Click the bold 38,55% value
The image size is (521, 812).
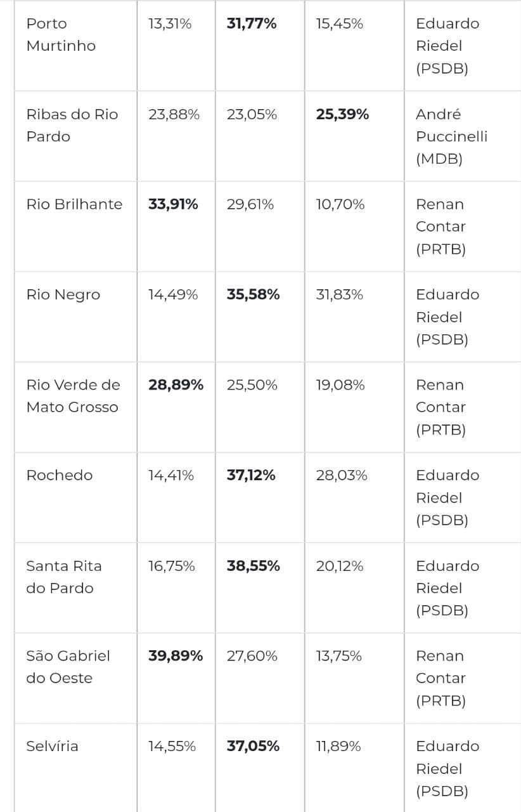pos(253,566)
